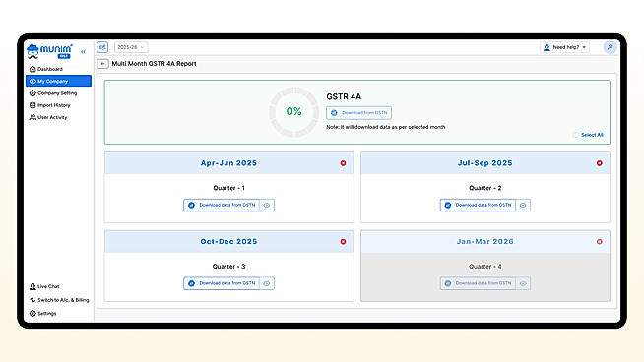
Task: Click the Need help? headset icon
Action: click(x=547, y=47)
